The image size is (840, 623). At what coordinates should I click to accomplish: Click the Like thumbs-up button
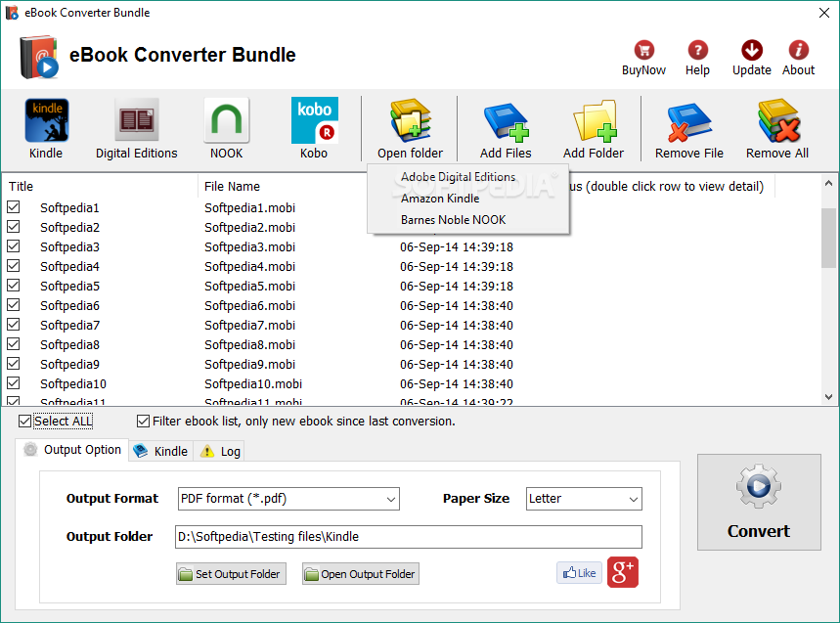tap(579, 573)
